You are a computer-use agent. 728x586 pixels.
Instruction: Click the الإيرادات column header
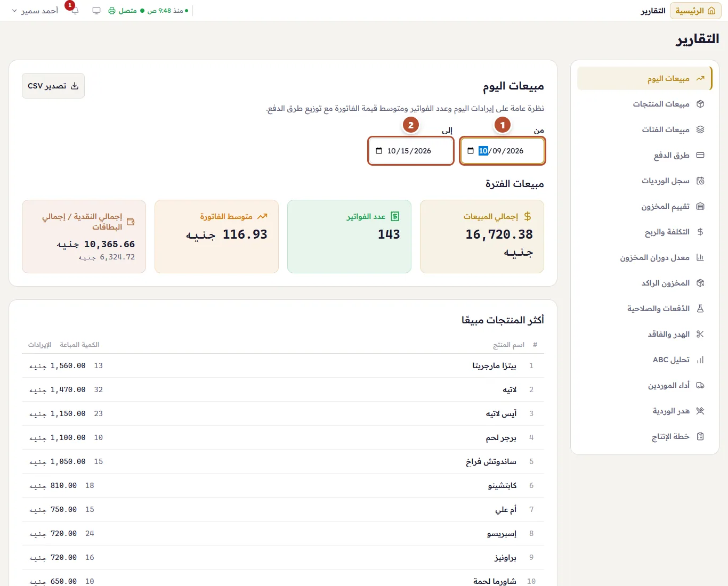click(x=39, y=345)
